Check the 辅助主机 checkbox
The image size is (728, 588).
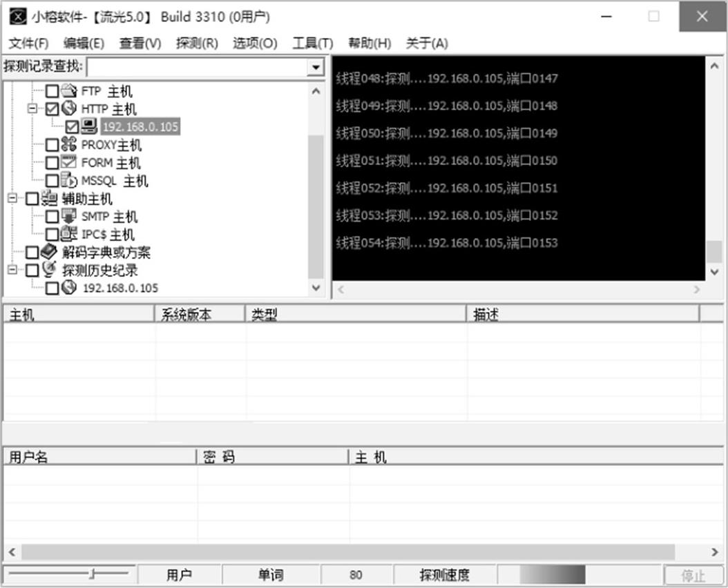tap(32, 199)
